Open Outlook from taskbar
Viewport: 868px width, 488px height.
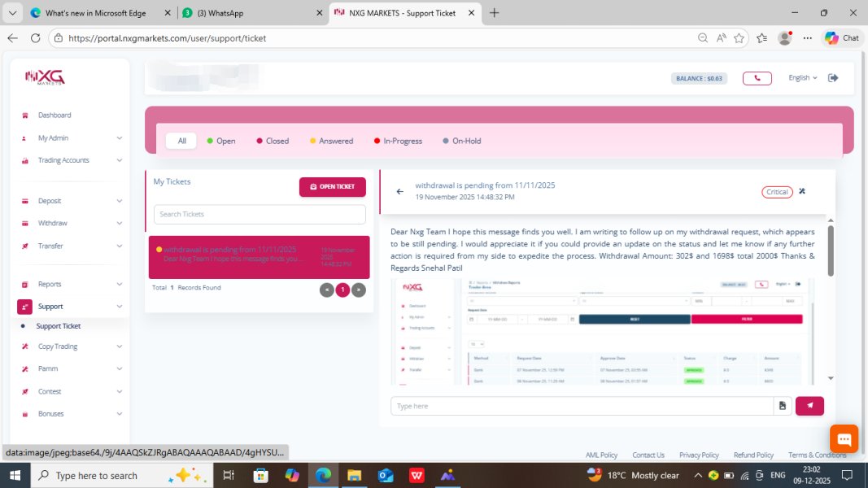pyautogui.click(x=386, y=475)
